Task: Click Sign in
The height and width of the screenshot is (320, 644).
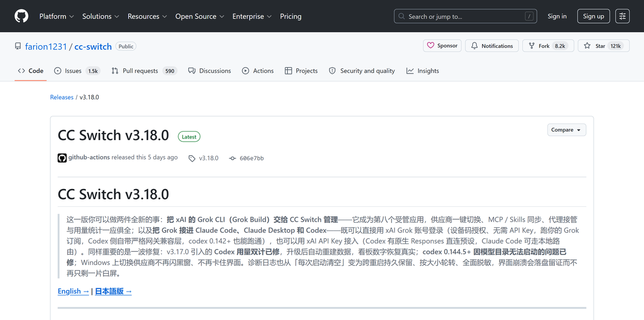Action: 557,16
